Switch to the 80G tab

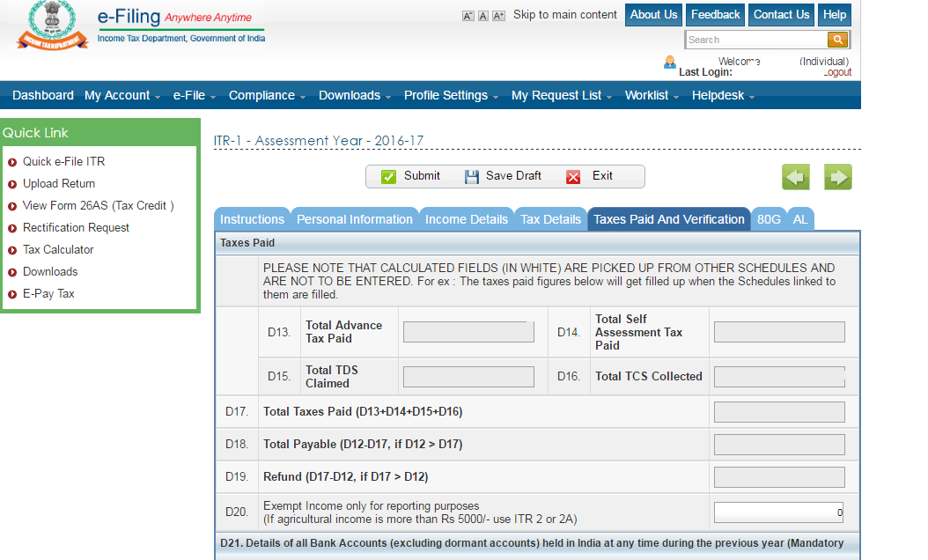pyautogui.click(x=769, y=219)
